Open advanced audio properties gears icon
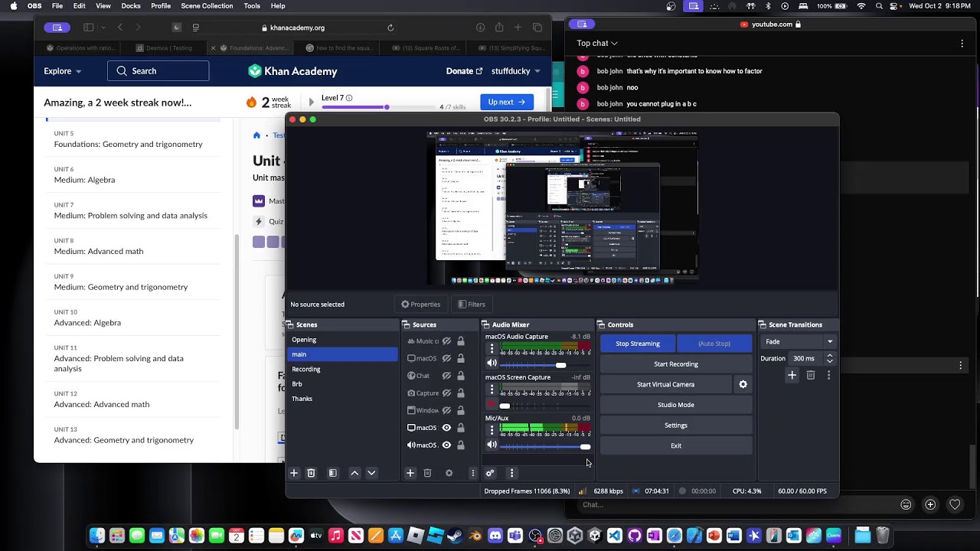This screenshot has width=980, height=551. pyautogui.click(x=490, y=473)
